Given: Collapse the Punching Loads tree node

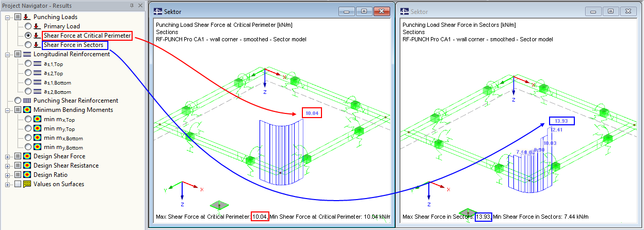Looking at the screenshot, I should coord(8,17).
